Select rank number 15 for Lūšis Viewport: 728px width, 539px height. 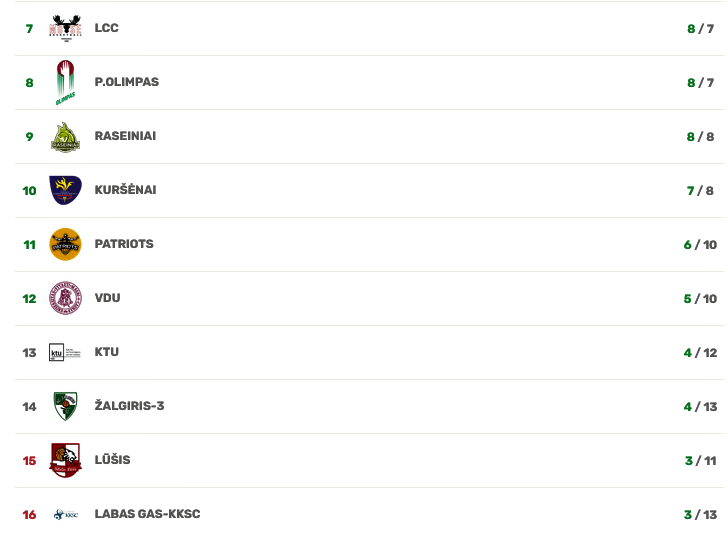29,461
